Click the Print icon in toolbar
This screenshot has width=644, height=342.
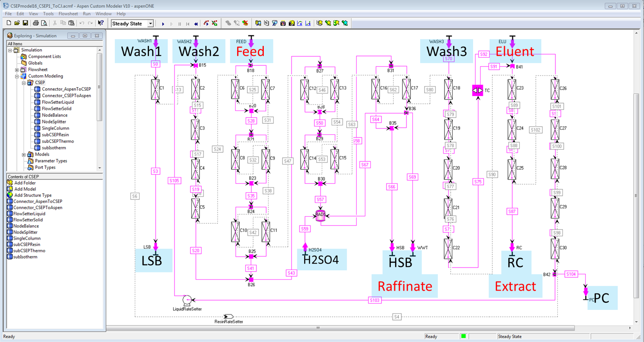(x=36, y=23)
